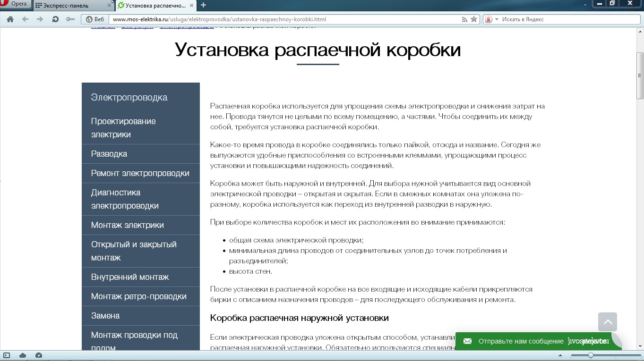Click subheading Коробка распаечная наружной установки
The height and width of the screenshot is (361, 644).
[300, 318]
